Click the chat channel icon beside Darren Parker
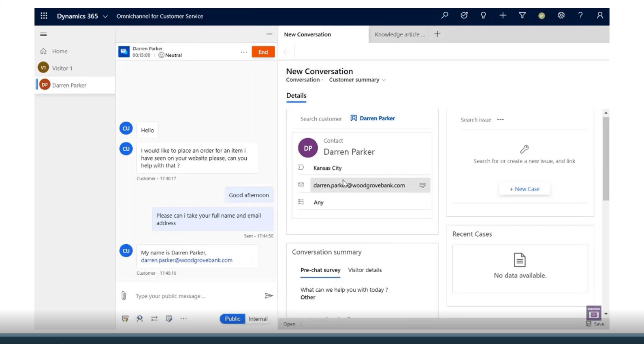 (x=124, y=51)
